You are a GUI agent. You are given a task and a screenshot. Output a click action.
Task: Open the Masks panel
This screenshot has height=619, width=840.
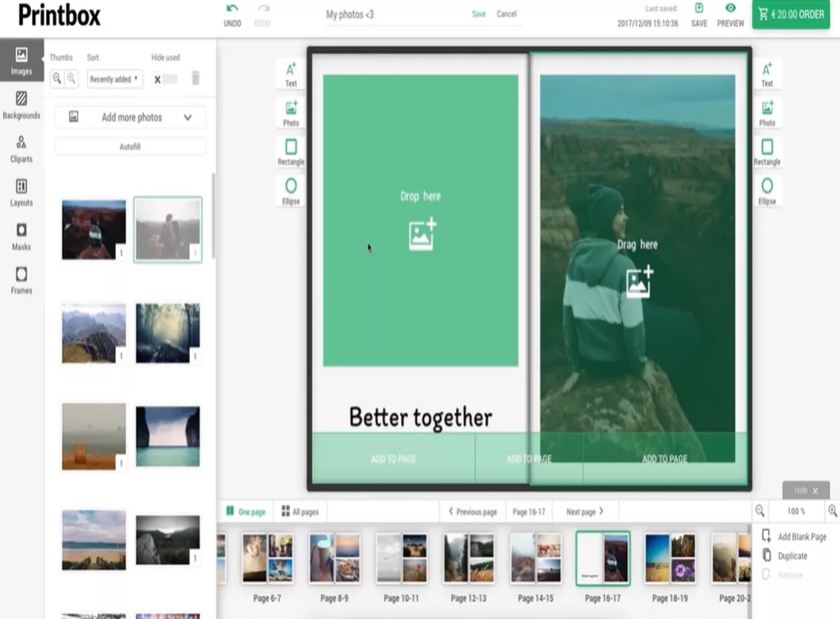(21, 235)
